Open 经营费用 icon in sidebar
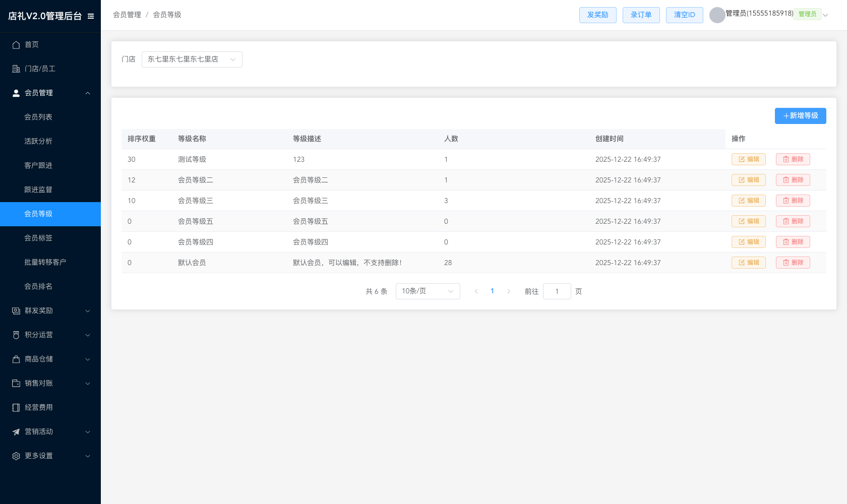The width and height of the screenshot is (847, 504). (x=16, y=407)
